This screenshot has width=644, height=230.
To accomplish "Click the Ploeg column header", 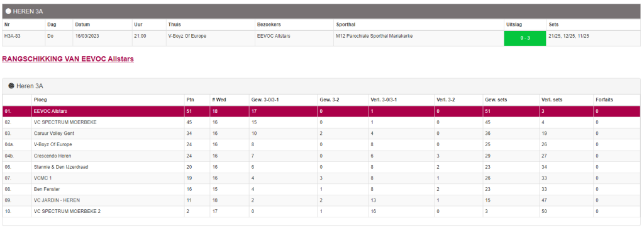I will [41, 100].
